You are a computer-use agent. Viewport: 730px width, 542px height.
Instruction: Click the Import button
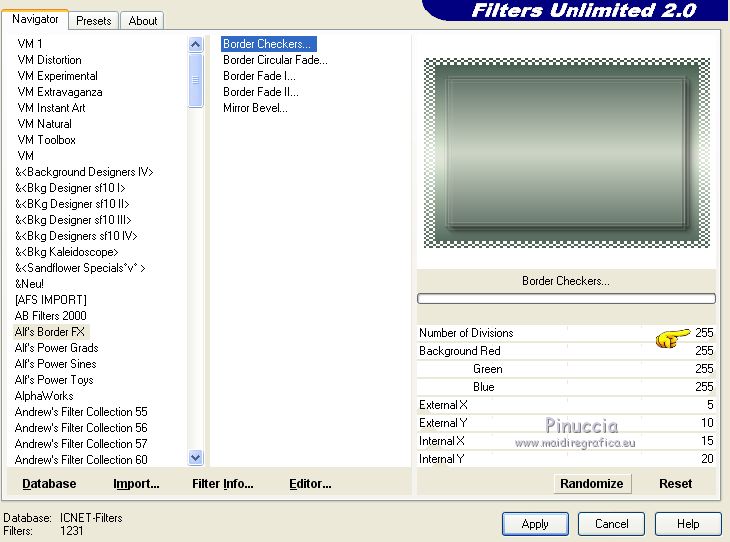136,484
